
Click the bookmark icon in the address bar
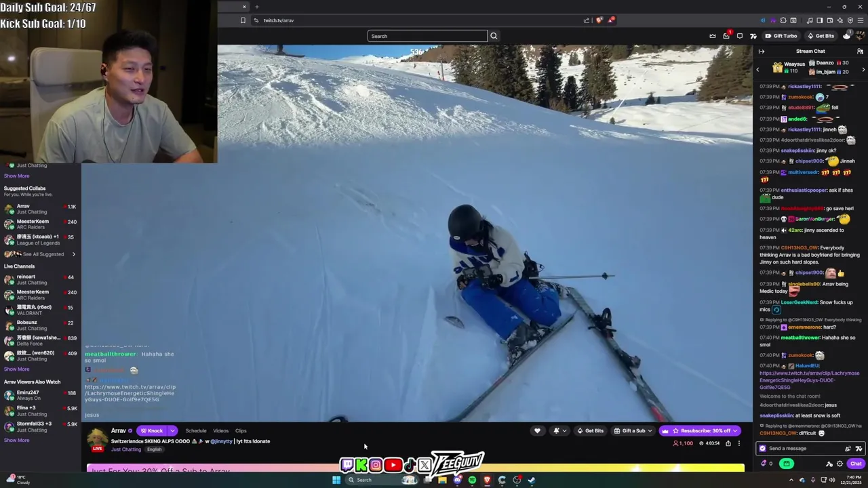coord(243,20)
